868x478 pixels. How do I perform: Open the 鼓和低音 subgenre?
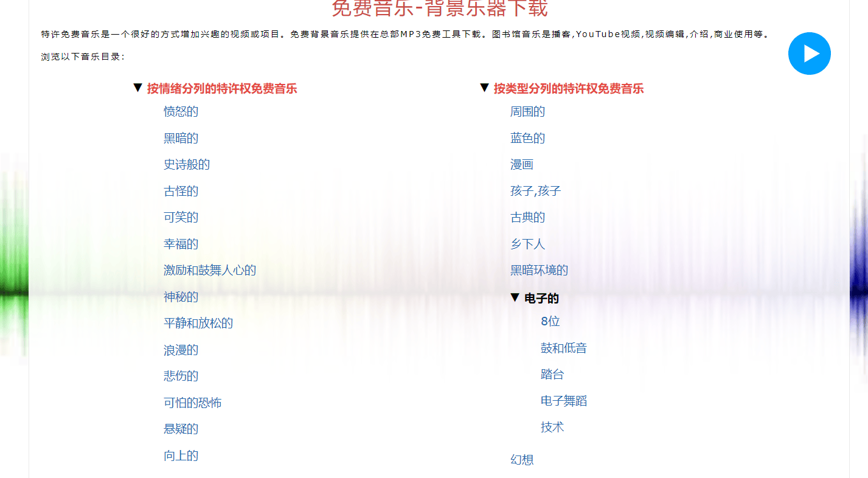(x=563, y=348)
